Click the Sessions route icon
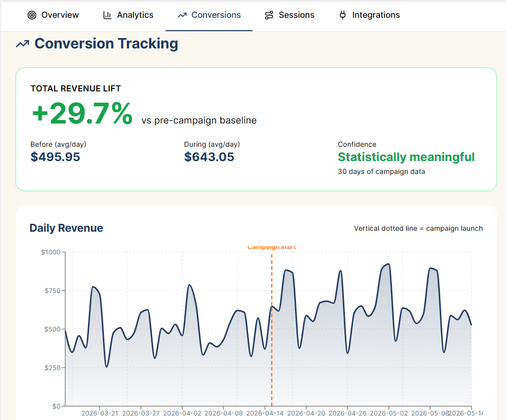The image size is (506, 420). coord(269,15)
